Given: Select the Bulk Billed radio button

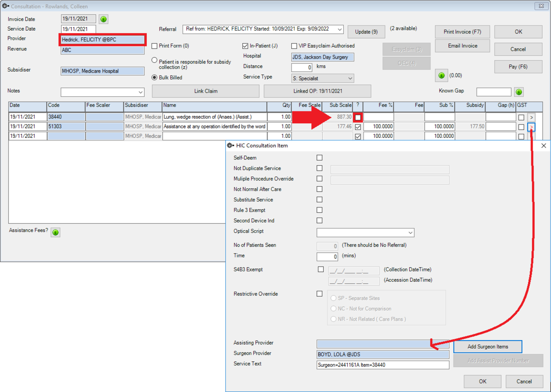Looking at the screenshot, I should [154, 78].
